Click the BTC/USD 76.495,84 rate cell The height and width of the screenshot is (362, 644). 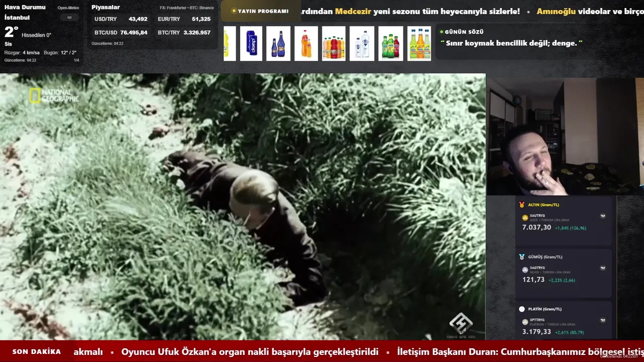tap(121, 33)
